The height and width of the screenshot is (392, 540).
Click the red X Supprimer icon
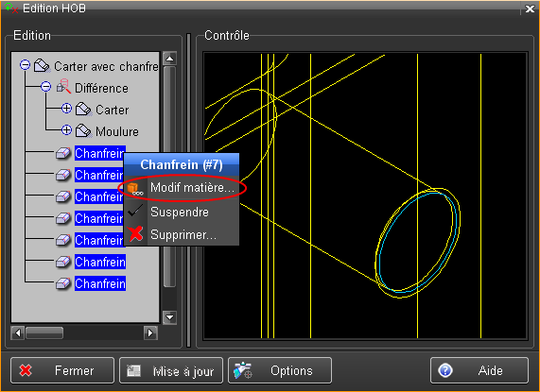pos(135,234)
